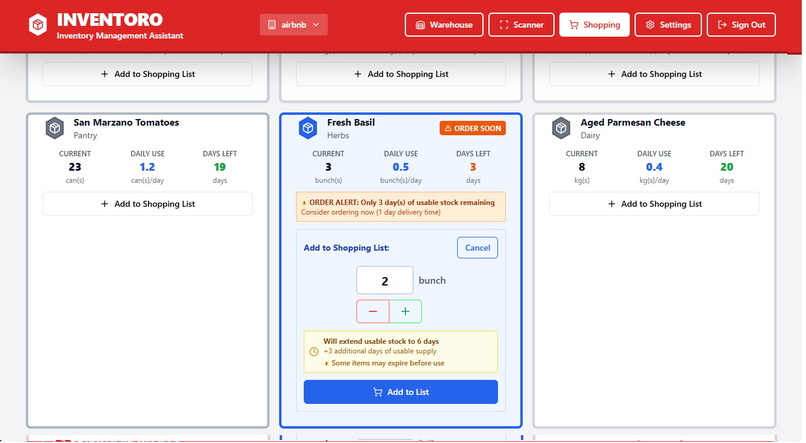Image resolution: width=806 pixels, height=443 pixels.
Task: Click the Sign Out button
Action: [x=741, y=25]
